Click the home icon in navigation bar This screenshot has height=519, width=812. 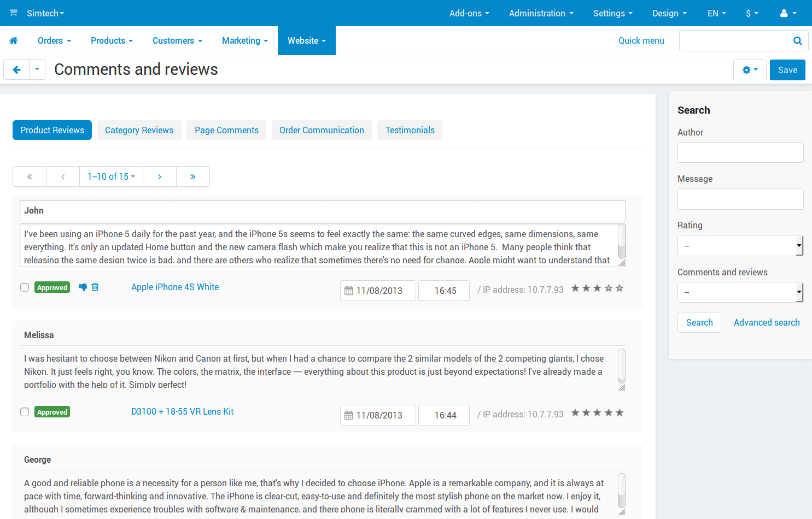coord(14,40)
